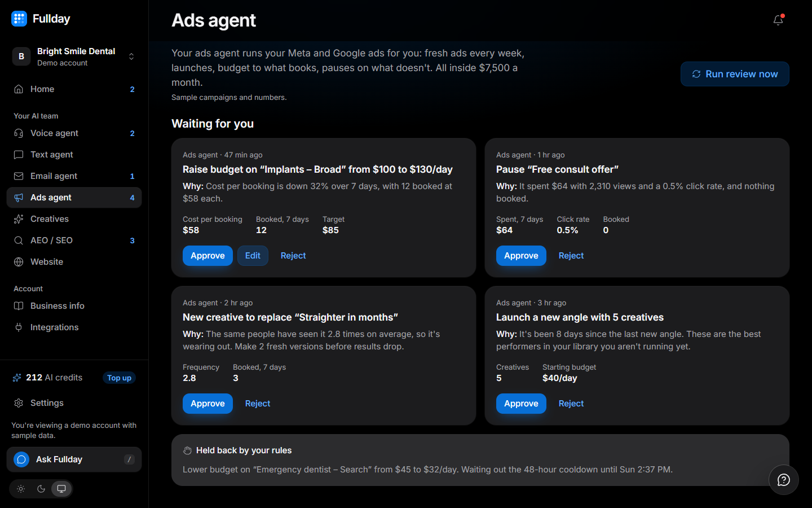
Task: Select Ads agent in sidebar
Action: (x=74, y=198)
